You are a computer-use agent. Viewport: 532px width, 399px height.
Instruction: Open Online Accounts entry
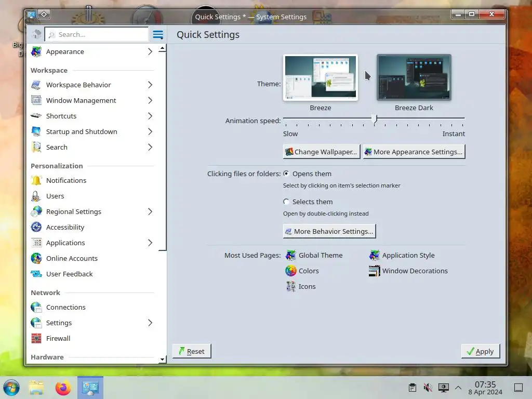[92, 259]
